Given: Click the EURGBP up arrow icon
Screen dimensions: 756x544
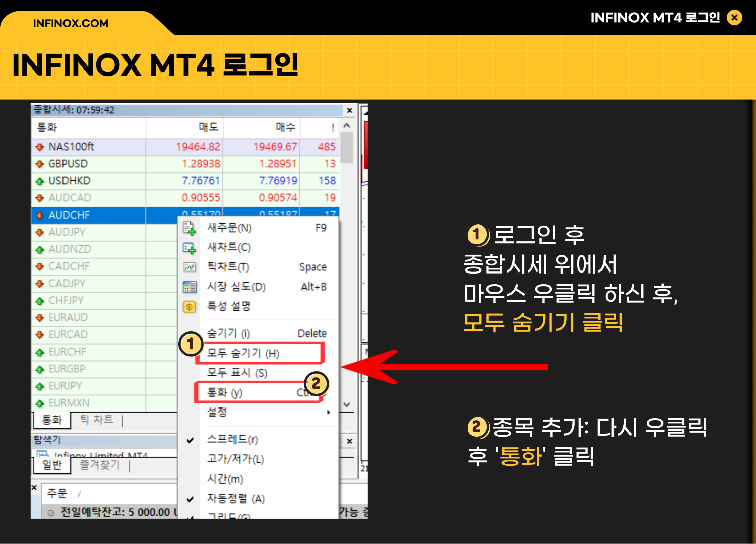Looking at the screenshot, I should (x=40, y=370).
